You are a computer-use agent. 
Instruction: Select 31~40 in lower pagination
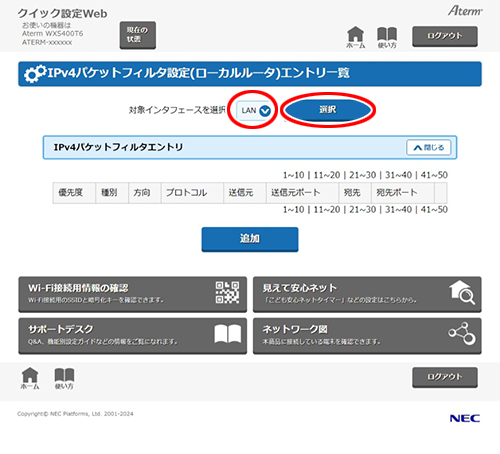coord(398,210)
